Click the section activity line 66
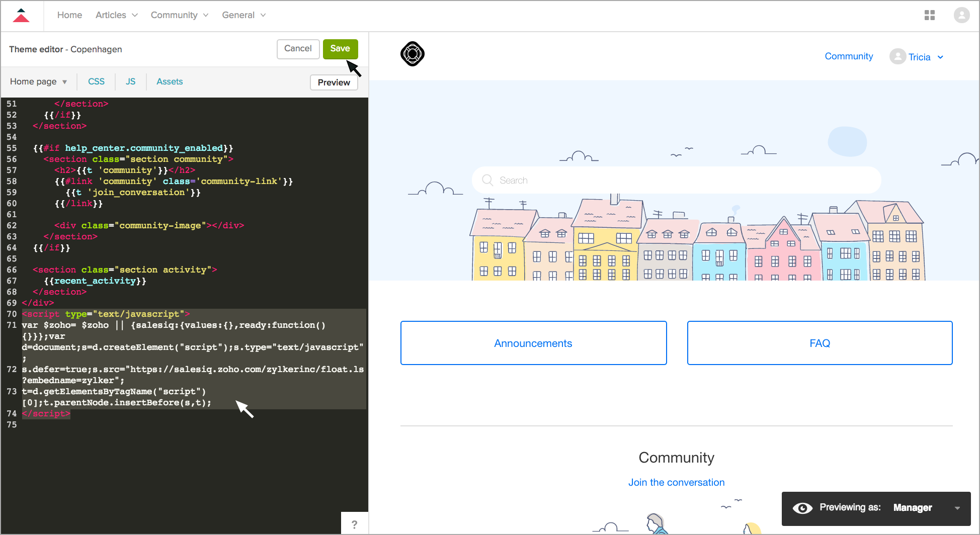 click(x=125, y=270)
